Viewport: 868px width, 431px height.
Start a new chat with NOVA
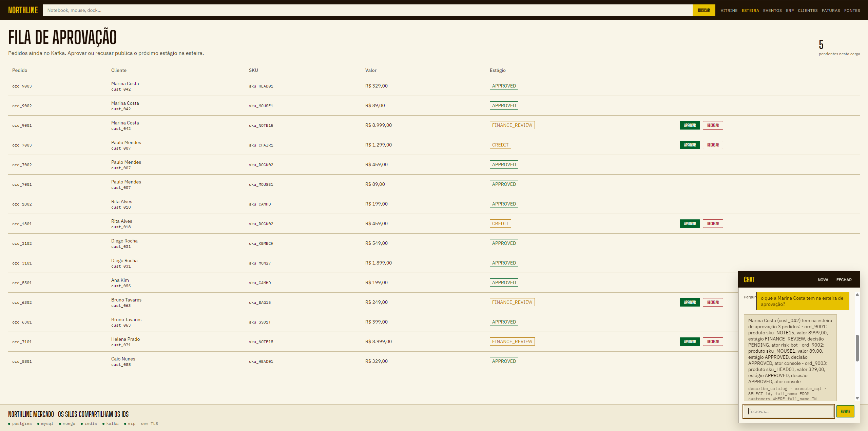point(823,280)
